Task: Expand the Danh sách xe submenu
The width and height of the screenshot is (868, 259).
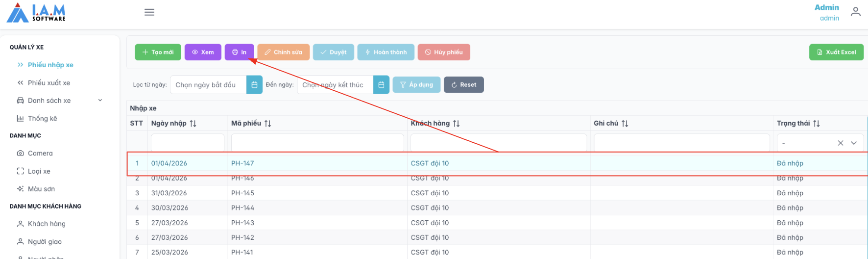Action: pyautogui.click(x=100, y=101)
